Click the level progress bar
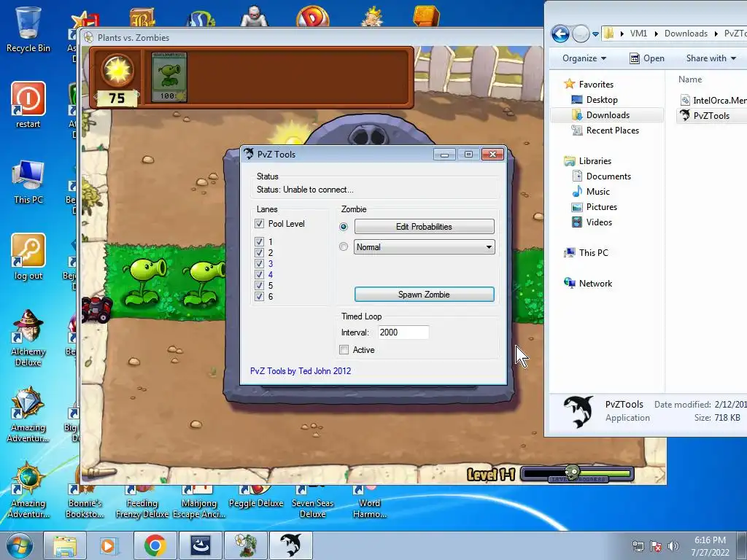 (578, 474)
